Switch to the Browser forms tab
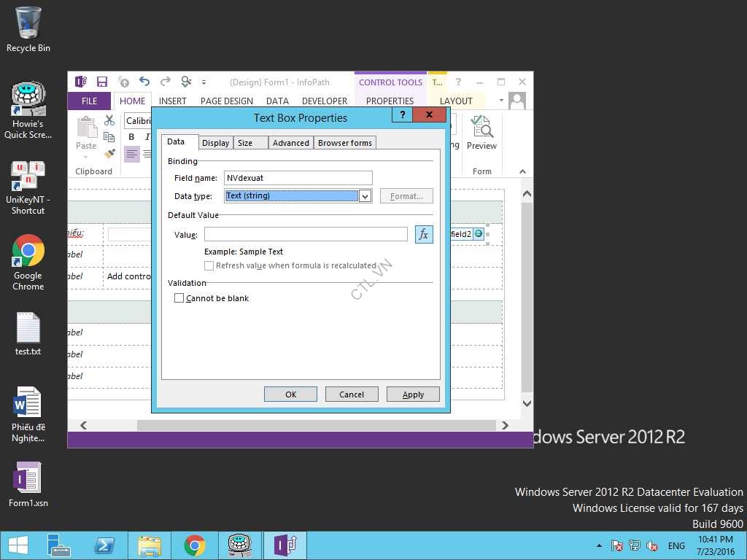Image resolution: width=747 pixels, height=560 pixels. (345, 143)
